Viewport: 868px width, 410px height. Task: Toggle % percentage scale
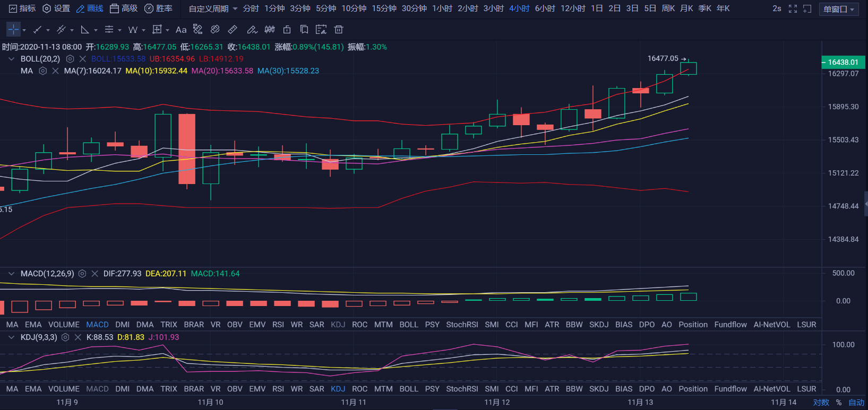839,402
